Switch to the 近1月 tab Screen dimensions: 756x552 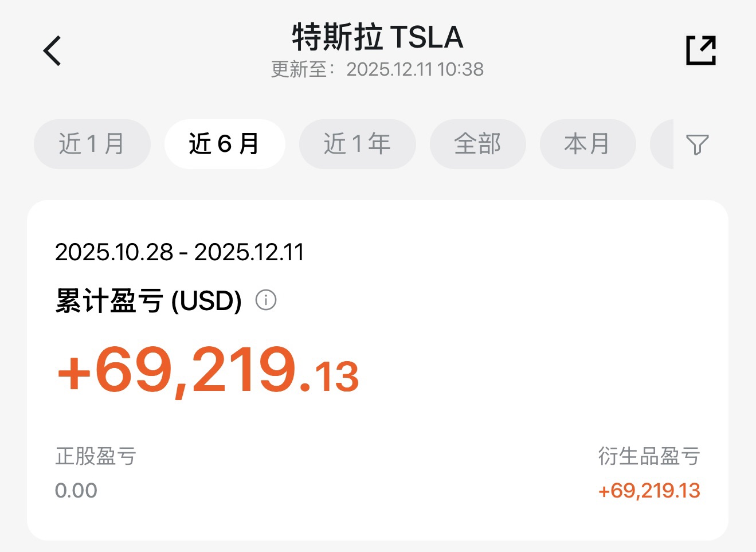92,144
